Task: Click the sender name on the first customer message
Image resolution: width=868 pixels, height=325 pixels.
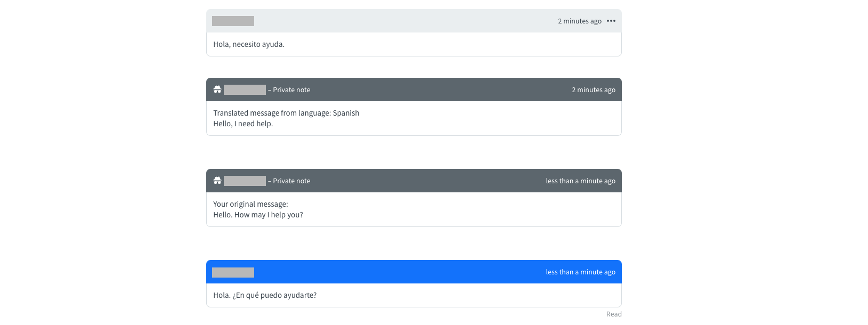Action: click(233, 21)
